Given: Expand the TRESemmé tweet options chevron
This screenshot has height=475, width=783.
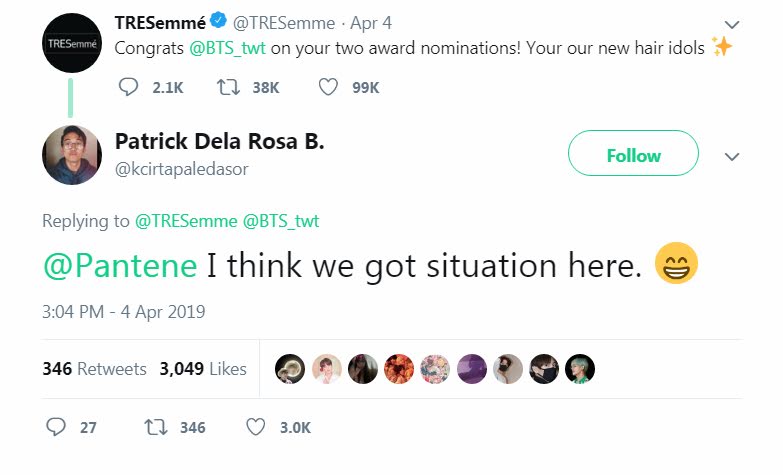Looking at the screenshot, I should click(x=732, y=24).
